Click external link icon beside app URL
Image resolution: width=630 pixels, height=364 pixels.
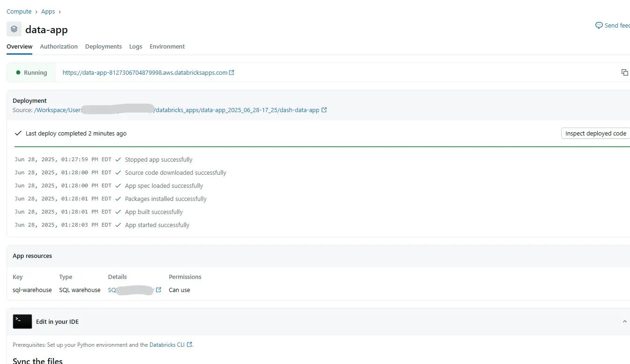pos(232,72)
